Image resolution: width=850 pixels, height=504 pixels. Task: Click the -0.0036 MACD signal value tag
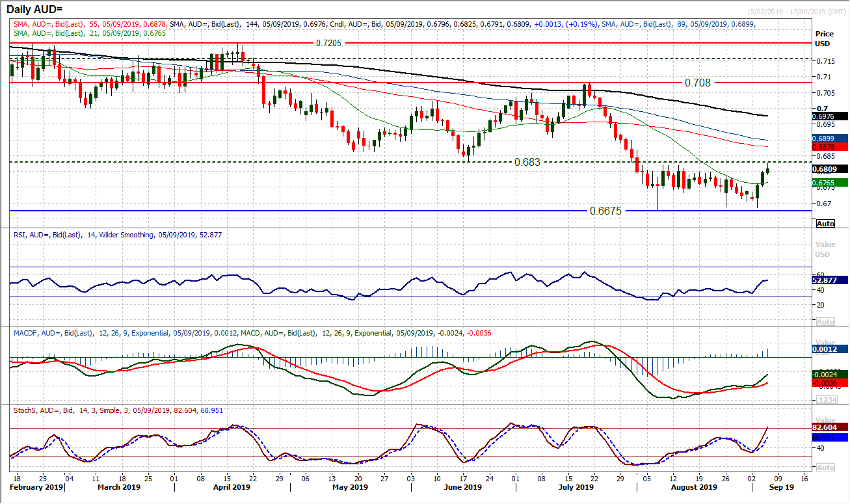point(830,383)
